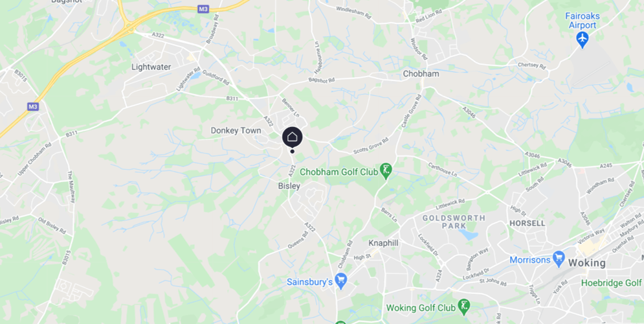
Task: Click the Goldsworth Park area label
Action: coord(454,222)
